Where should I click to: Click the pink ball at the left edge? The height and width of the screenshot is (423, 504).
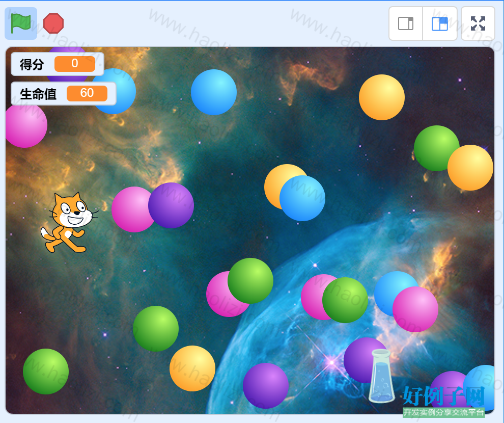click(26, 125)
